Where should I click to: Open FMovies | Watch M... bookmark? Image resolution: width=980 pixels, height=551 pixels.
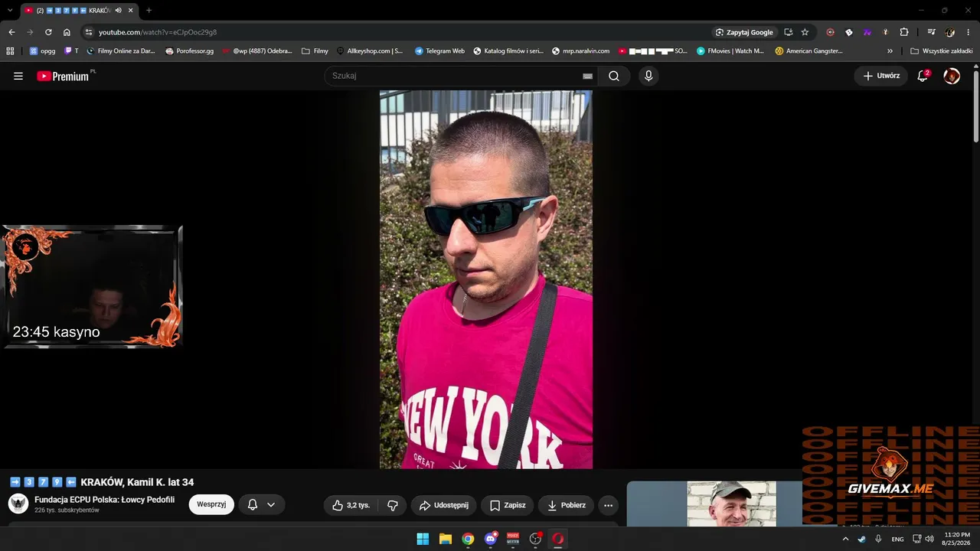[730, 51]
